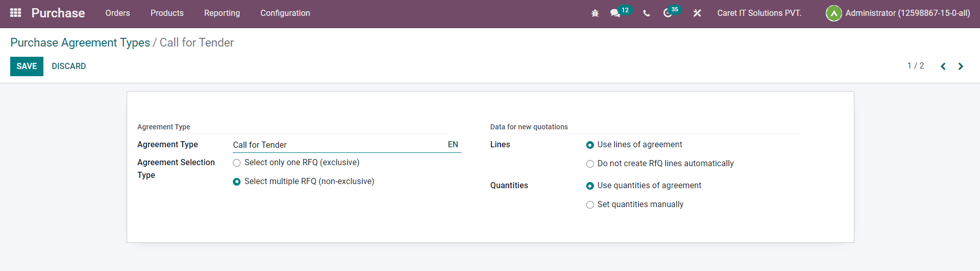Go to previous record arrow
980x271 pixels.
(943, 66)
